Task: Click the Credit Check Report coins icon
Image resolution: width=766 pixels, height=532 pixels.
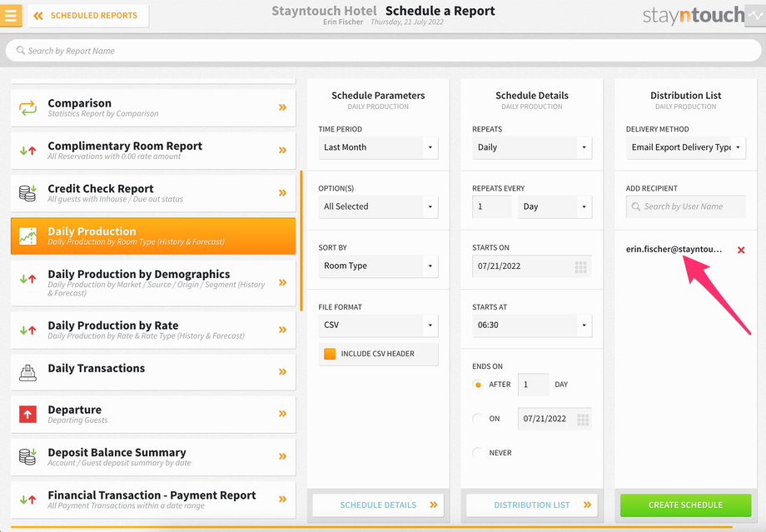Action: pos(27,193)
